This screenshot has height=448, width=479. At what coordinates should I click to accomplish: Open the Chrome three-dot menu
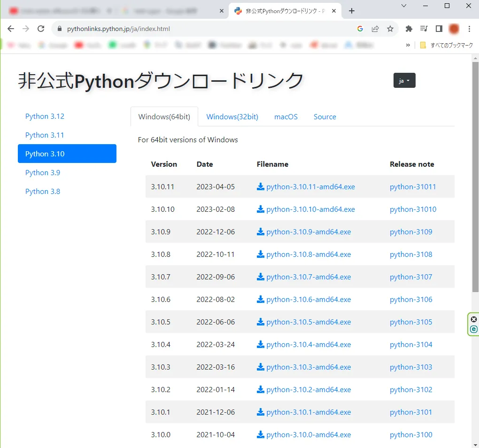[x=469, y=29]
